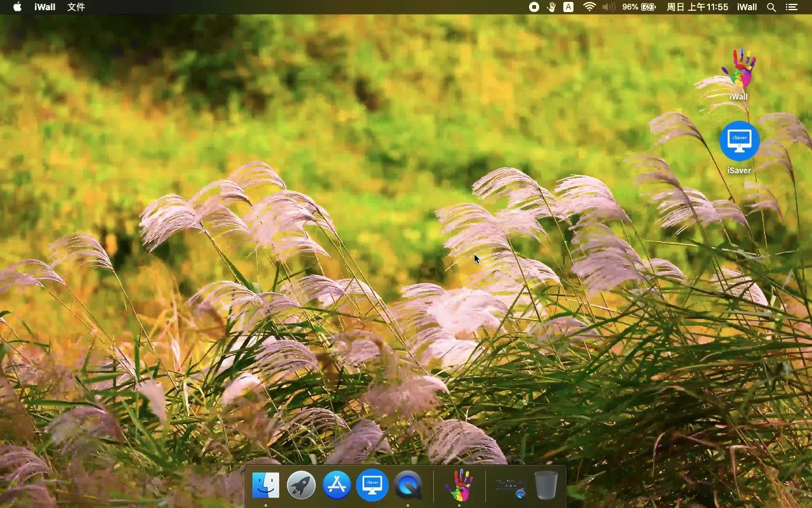
Task: Open the iWall hand icon in menu bar
Action: pos(551,7)
